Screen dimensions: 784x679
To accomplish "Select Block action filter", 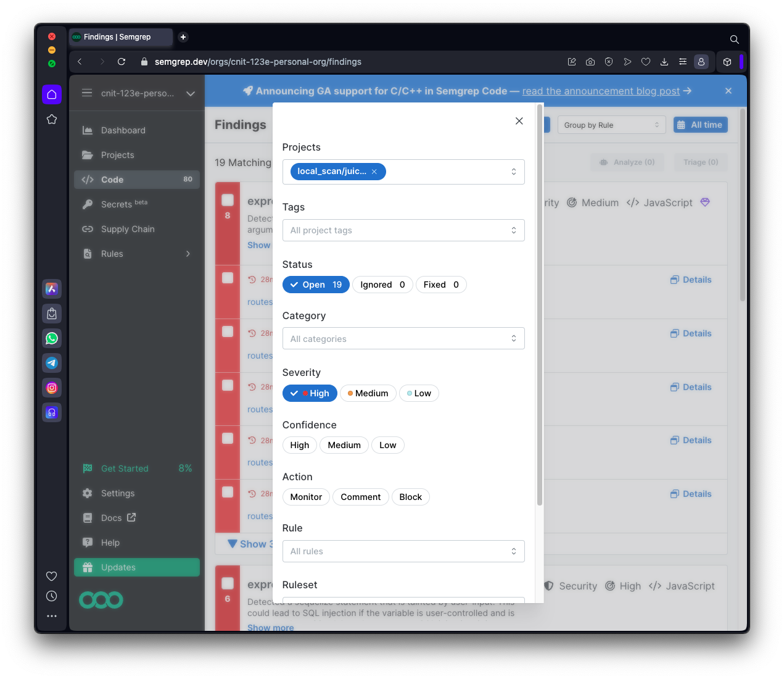I will [x=411, y=497].
